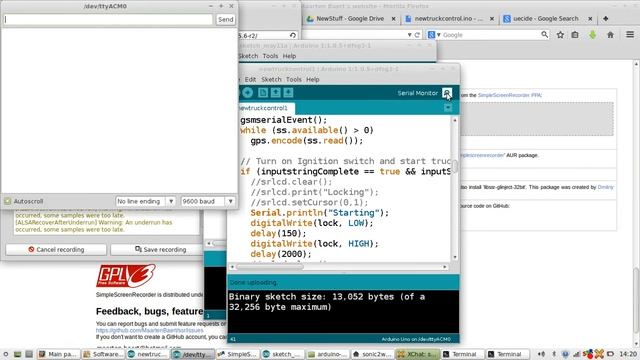The width and height of the screenshot is (640, 360).
Task: Open Edit menu in newtruckcontrol1 window
Action: click(x=250, y=80)
